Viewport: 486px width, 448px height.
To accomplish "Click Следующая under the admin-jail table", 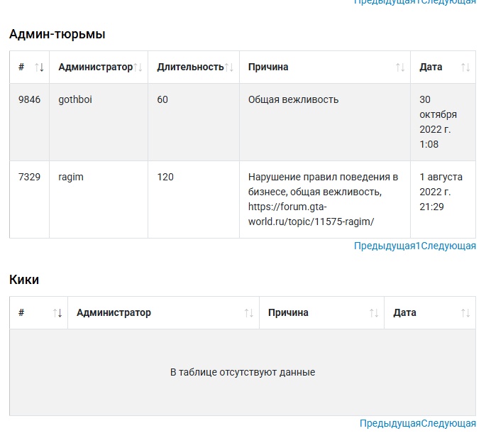I will pyautogui.click(x=448, y=246).
